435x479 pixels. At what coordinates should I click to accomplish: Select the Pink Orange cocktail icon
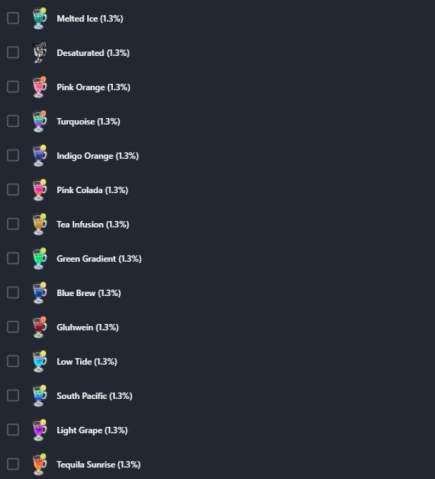(39, 87)
